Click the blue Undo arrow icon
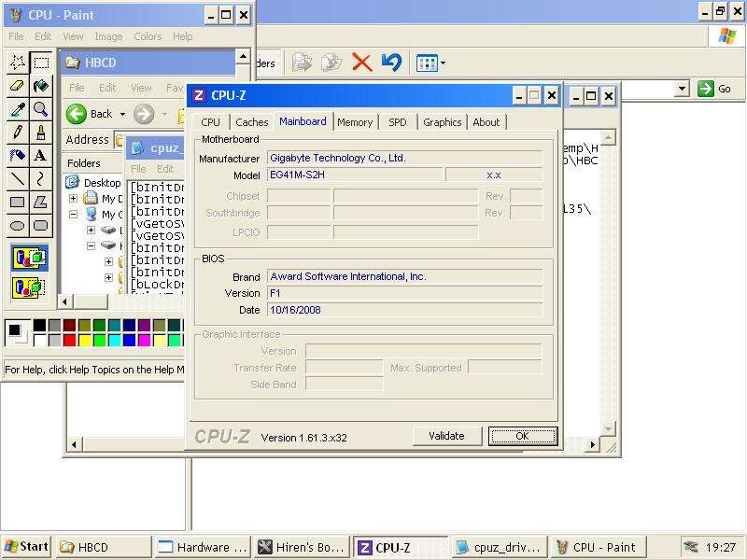Image resolution: width=747 pixels, height=560 pixels. click(x=391, y=63)
